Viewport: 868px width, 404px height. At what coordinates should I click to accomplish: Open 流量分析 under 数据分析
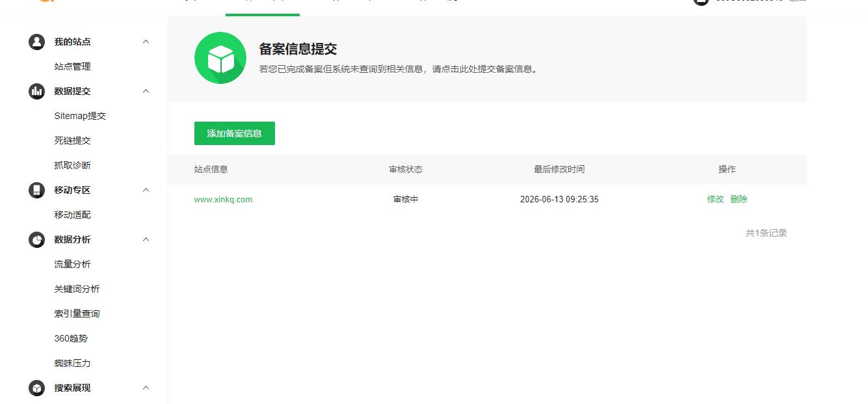tap(72, 264)
